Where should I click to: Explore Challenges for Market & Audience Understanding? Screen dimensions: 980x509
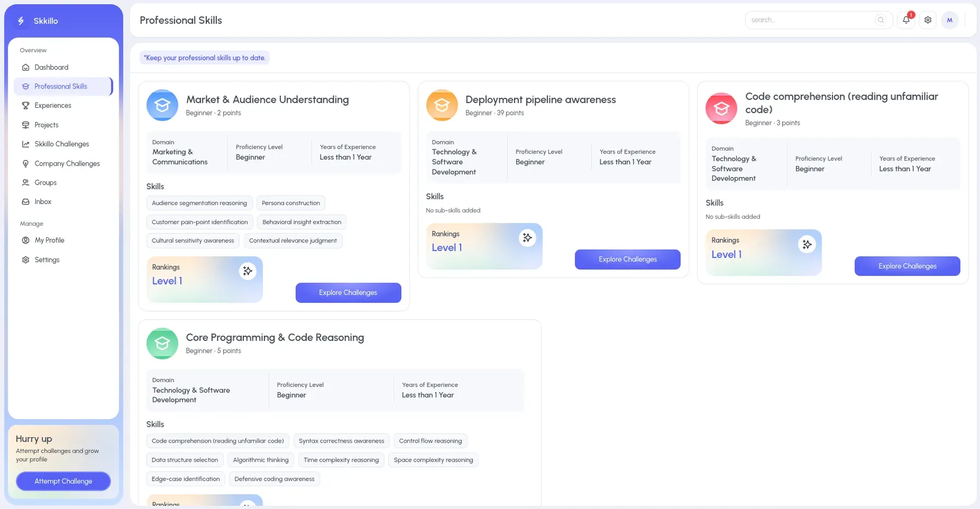(x=348, y=293)
